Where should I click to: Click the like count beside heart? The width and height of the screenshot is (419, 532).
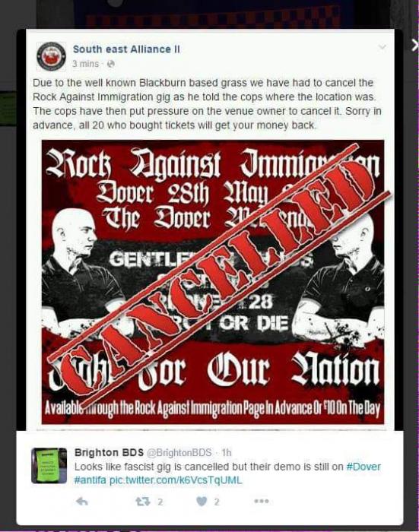(x=217, y=502)
